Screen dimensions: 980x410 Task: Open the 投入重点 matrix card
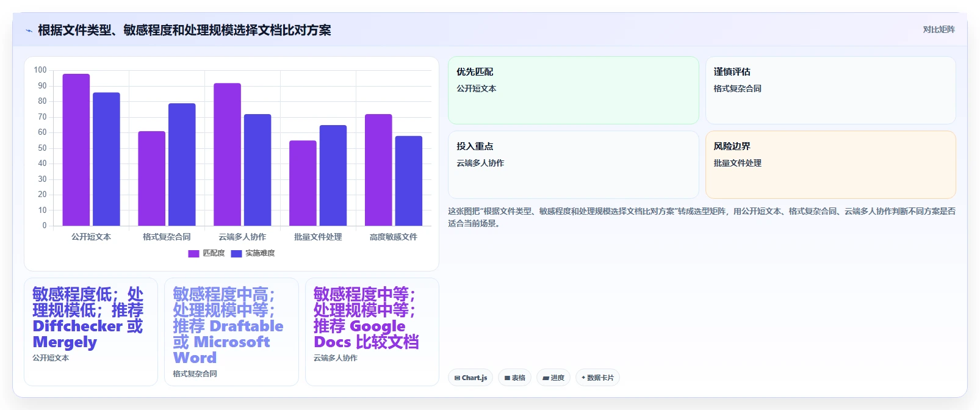[574, 165]
